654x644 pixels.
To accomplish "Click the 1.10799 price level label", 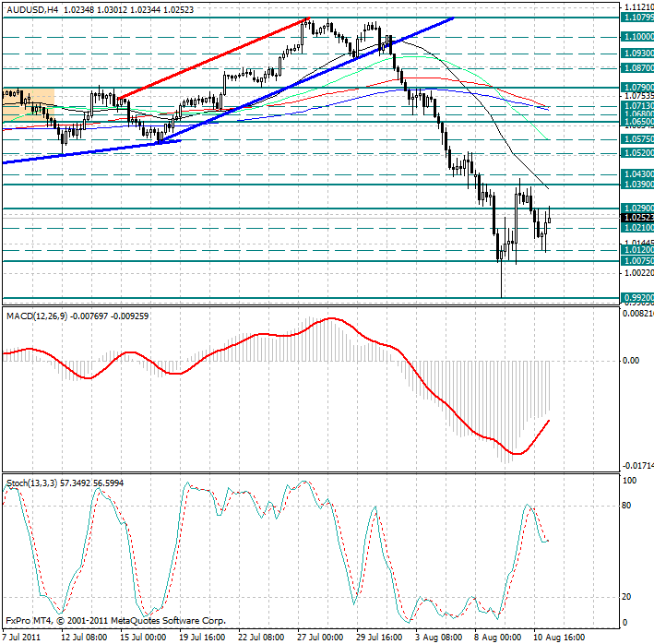I will coord(637,18).
